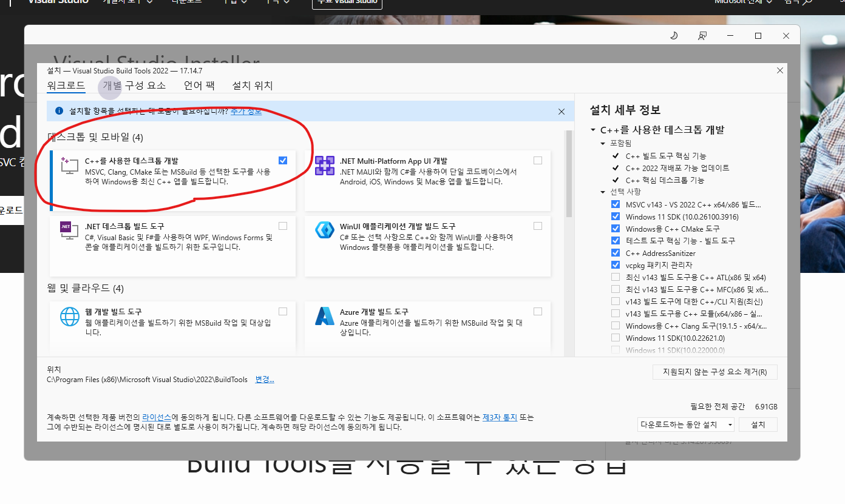Click the workload list vertical scrollbar

[x=569, y=173]
